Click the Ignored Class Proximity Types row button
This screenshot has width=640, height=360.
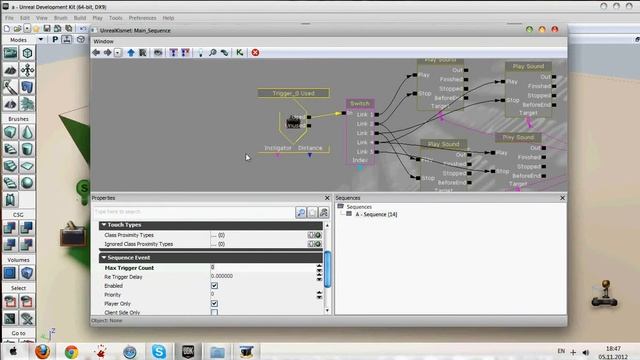tap(314, 244)
